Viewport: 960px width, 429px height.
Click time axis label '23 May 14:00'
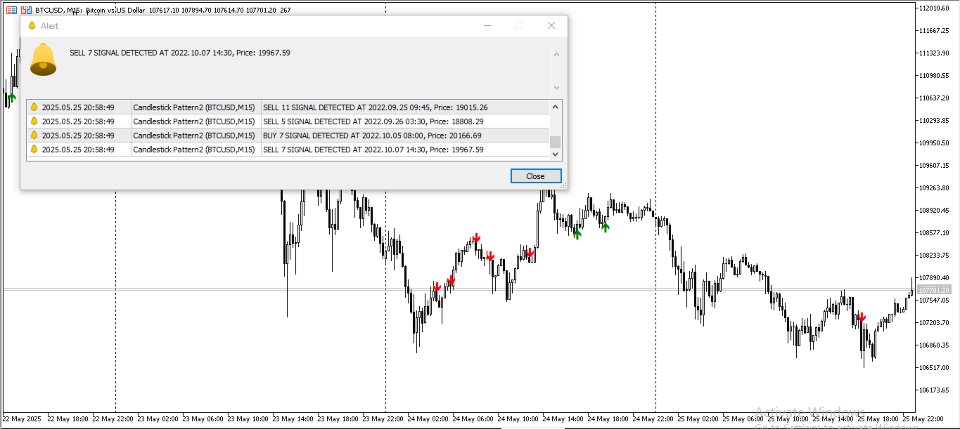coord(292,419)
